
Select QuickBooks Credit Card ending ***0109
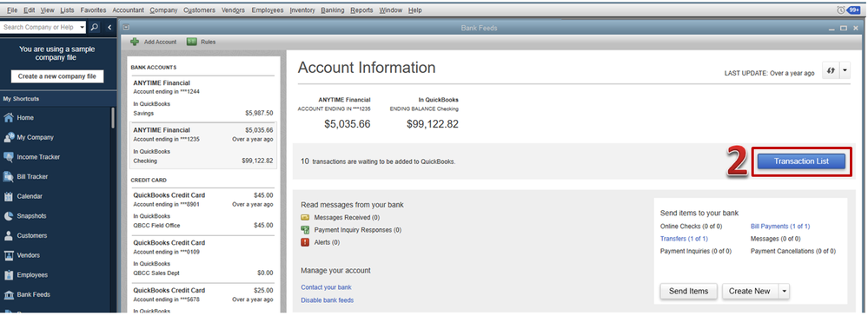point(202,257)
